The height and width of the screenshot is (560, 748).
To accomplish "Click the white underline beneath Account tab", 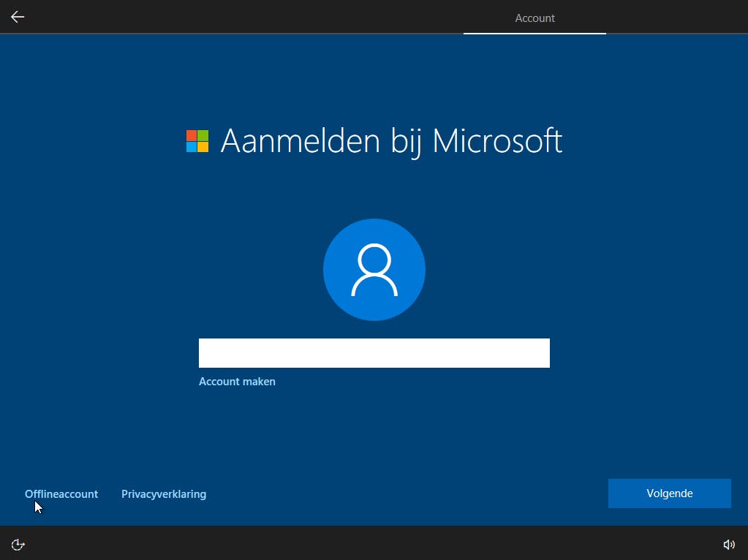I will 534,34.
